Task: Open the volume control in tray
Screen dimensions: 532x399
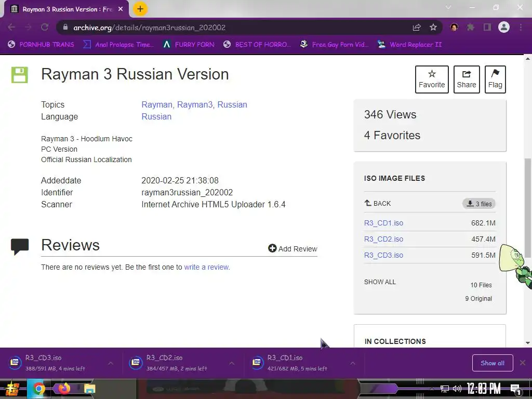Action: [457, 389]
